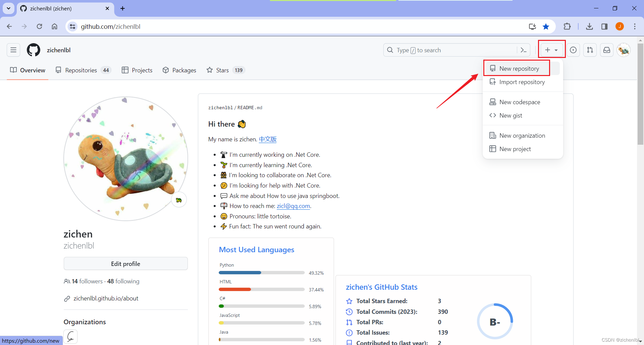
Task: Open the Issues icon in header
Action: tap(573, 50)
